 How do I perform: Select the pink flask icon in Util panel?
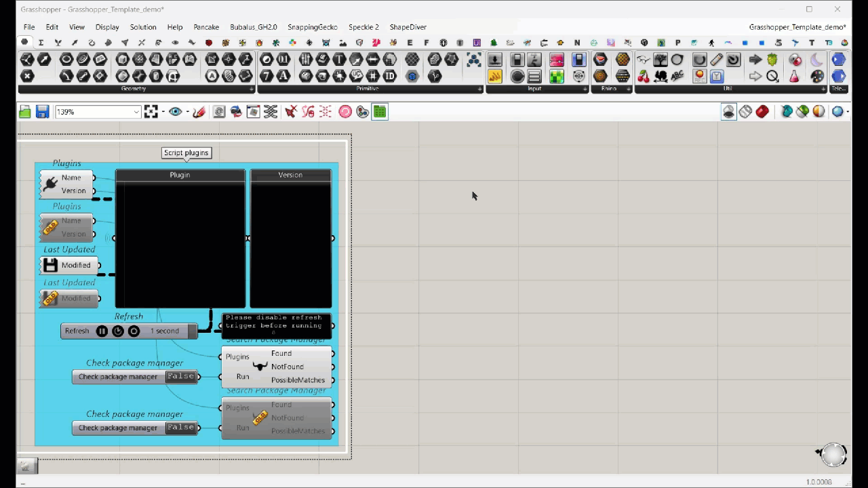point(795,76)
